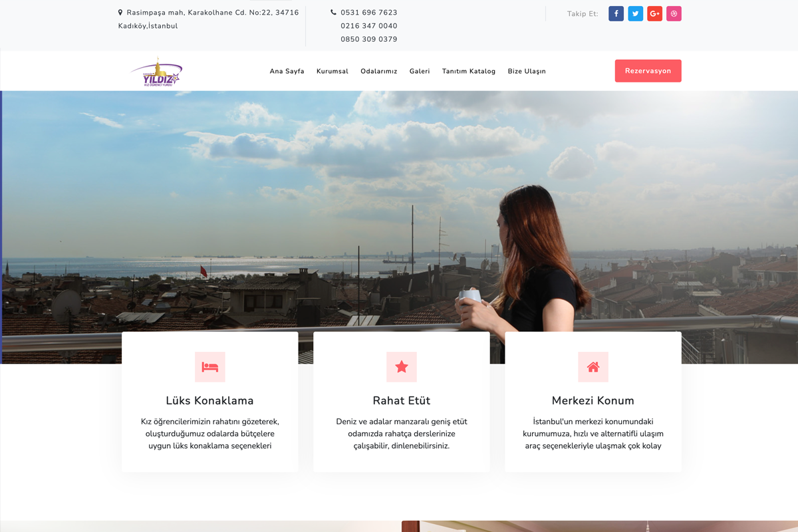
Task: Open Tanıtım Katalog page
Action: click(469, 71)
